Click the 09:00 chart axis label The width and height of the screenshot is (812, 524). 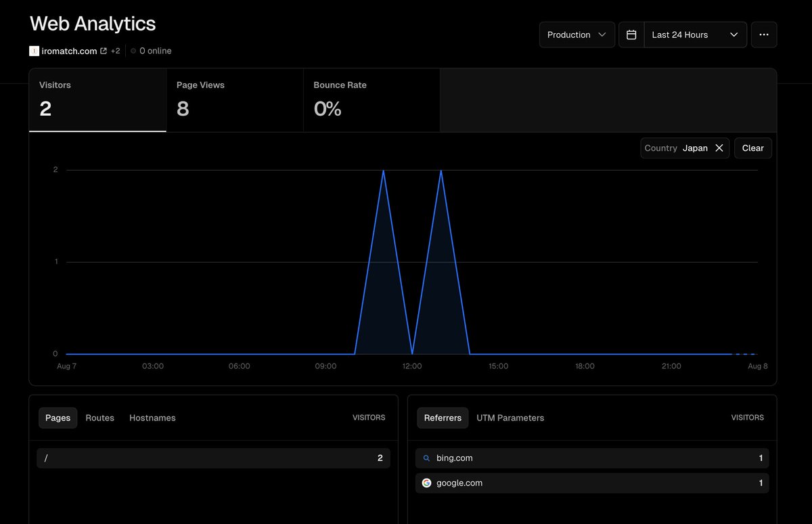(325, 366)
